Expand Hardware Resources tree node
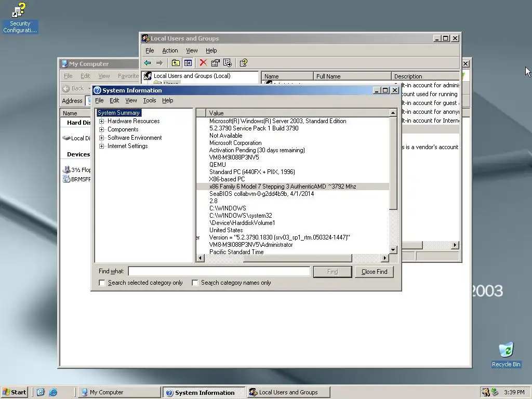 click(x=101, y=121)
